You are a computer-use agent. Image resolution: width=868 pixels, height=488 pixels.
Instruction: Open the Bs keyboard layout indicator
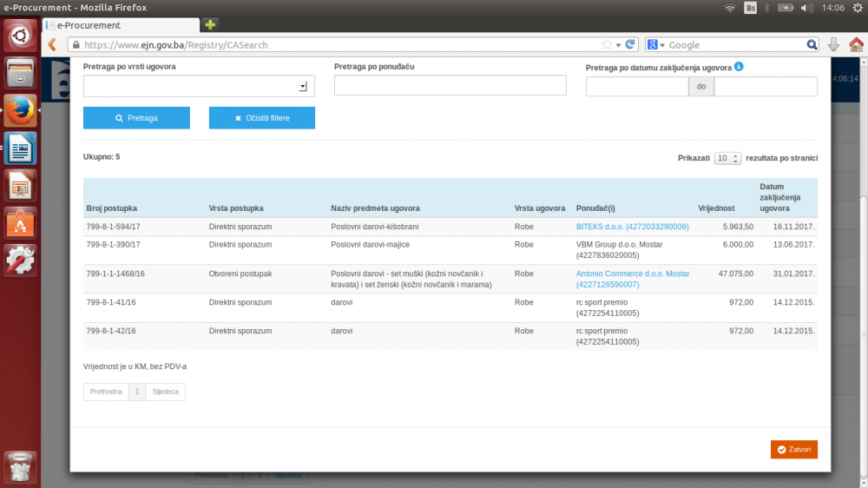[750, 8]
